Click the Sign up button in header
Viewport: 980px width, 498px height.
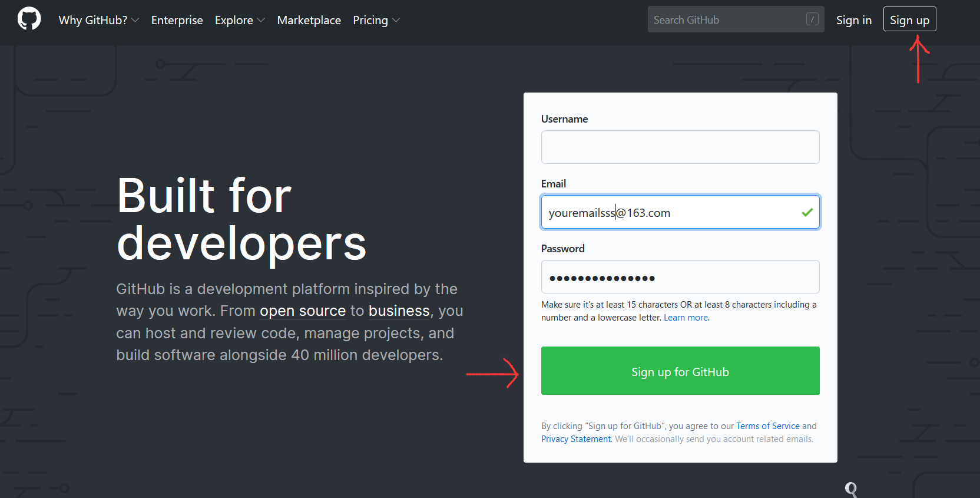(x=909, y=19)
